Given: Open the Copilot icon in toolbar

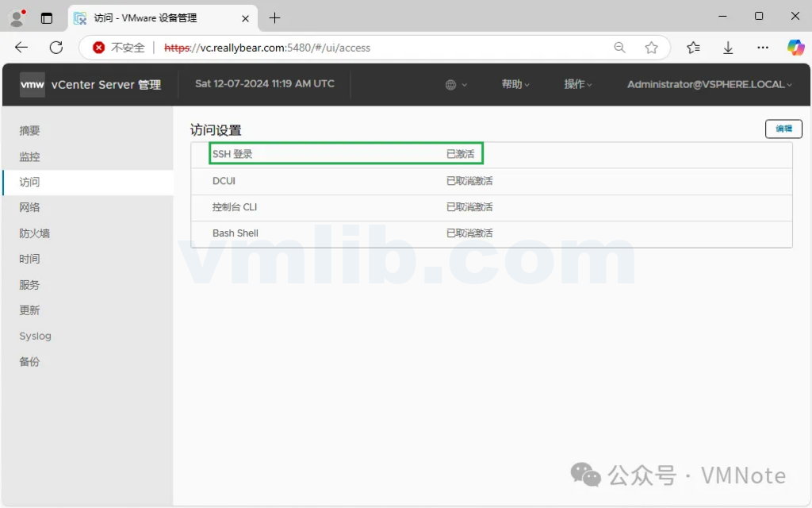Looking at the screenshot, I should pos(795,48).
